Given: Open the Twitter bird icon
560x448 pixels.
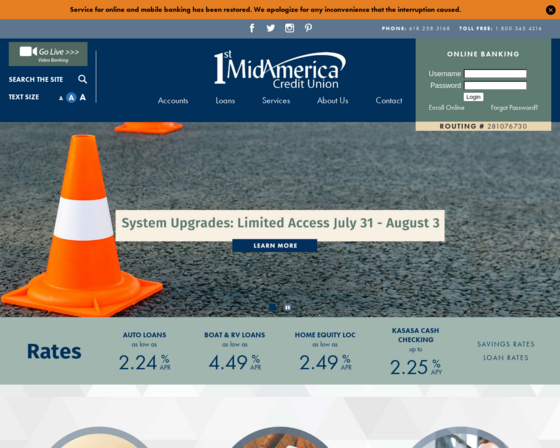Looking at the screenshot, I should (271, 28).
